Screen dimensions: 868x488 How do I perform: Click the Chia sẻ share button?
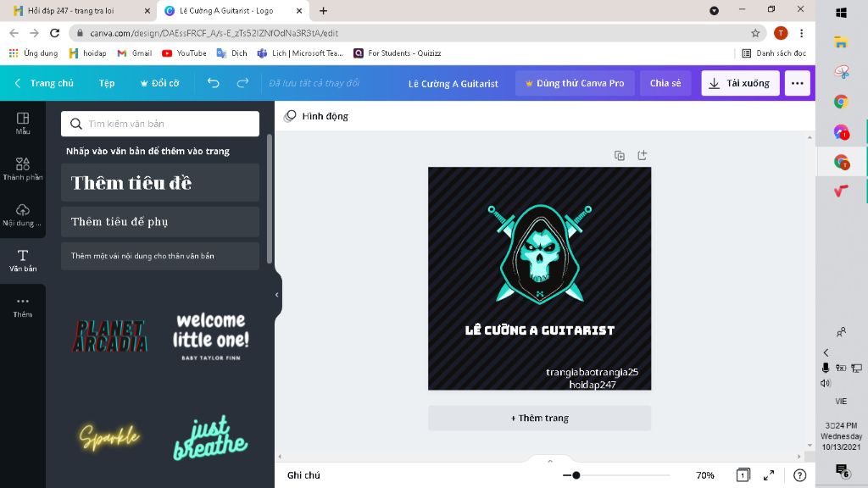(x=665, y=83)
